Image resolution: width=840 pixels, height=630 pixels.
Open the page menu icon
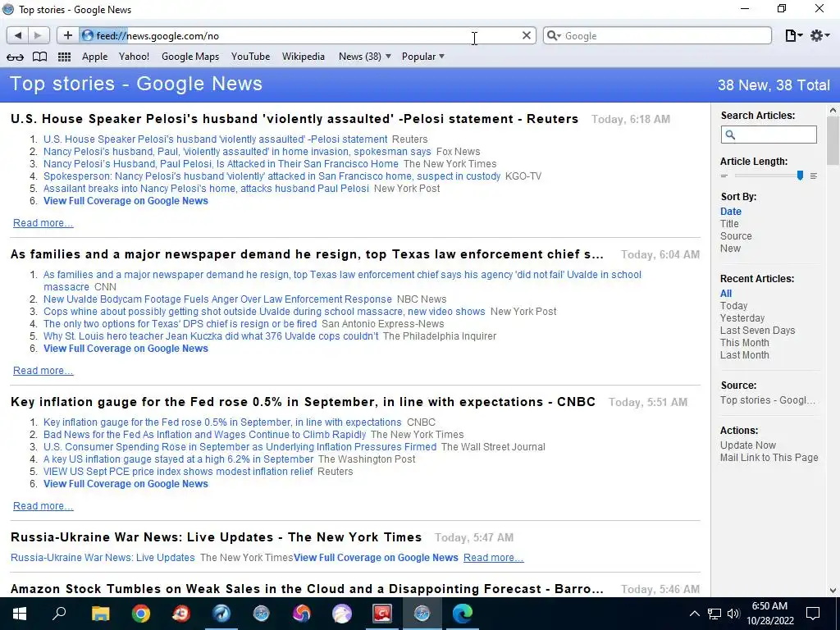click(x=793, y=35)
